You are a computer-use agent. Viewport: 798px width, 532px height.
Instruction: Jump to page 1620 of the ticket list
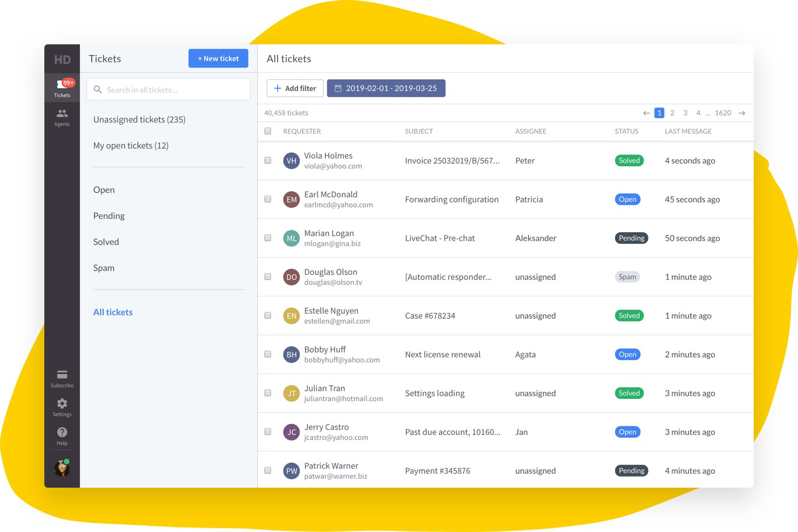tap(723, 112)
